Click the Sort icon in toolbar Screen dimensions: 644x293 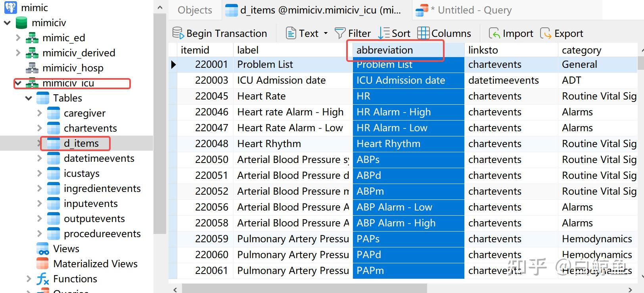384,33
